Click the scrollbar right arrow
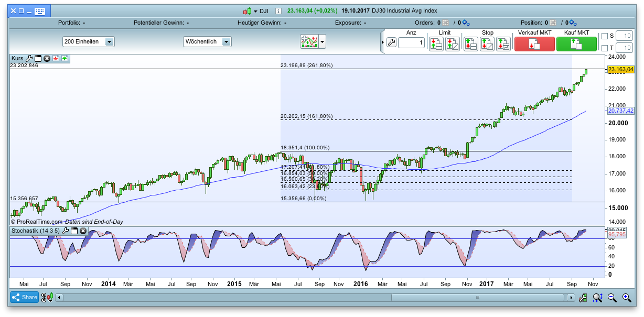 pos(571,298)
